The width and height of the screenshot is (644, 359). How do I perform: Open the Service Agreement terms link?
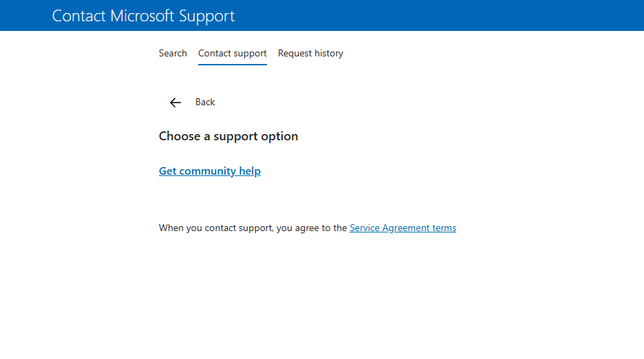point(402,228)
